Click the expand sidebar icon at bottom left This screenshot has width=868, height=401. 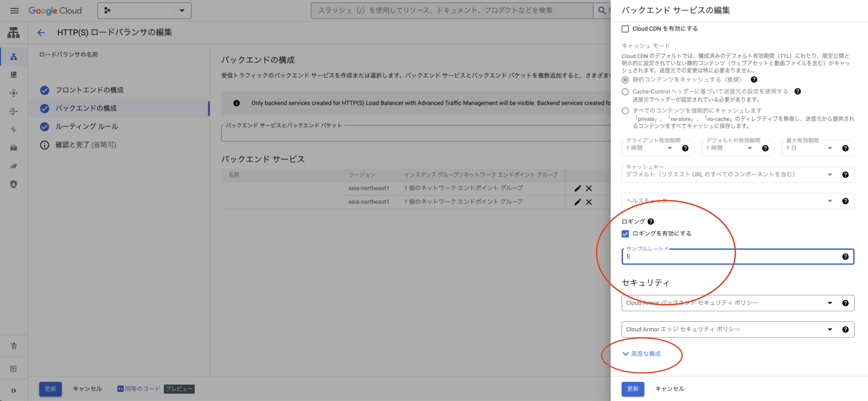point(13,391)
